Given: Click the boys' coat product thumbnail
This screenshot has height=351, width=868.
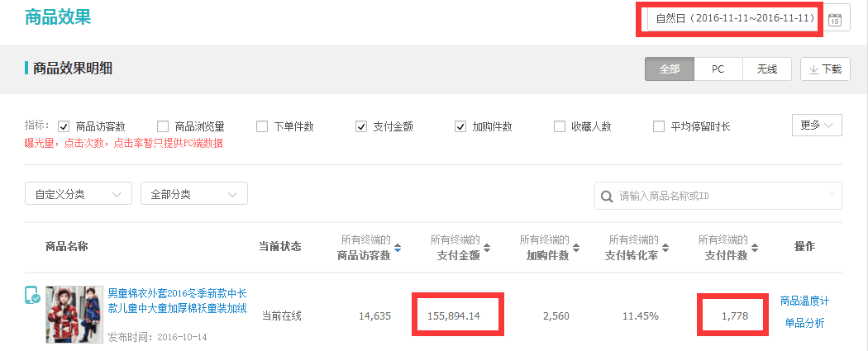Looking at the screenshot, I should coord(74,315).
